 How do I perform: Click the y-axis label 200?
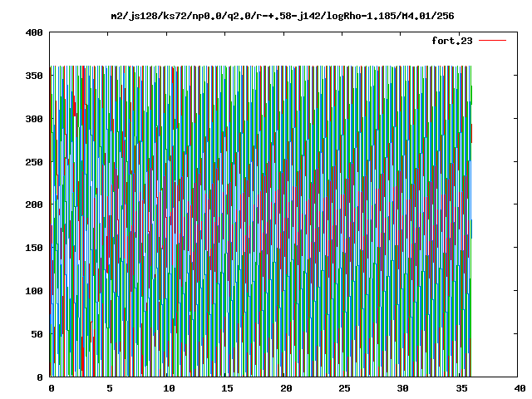point(34,205)
